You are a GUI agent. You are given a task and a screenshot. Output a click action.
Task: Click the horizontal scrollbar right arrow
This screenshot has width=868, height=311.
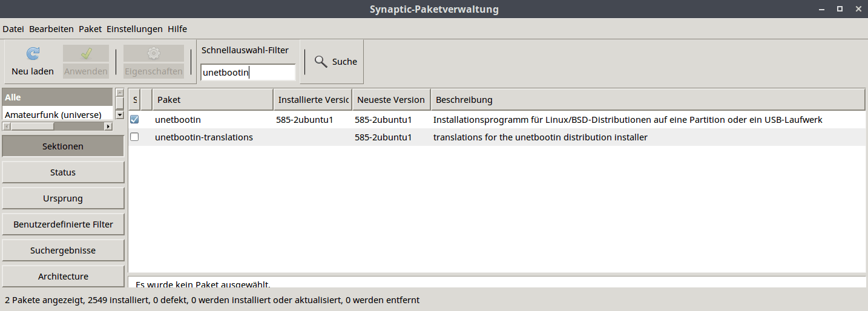click(x=108, y=126)
